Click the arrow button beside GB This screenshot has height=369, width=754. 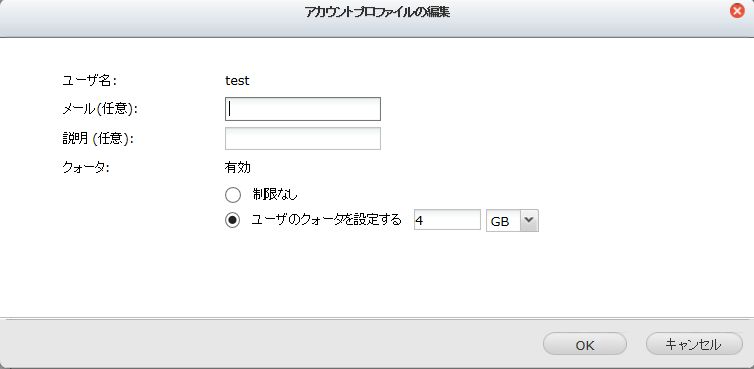[x=529, y=220]
